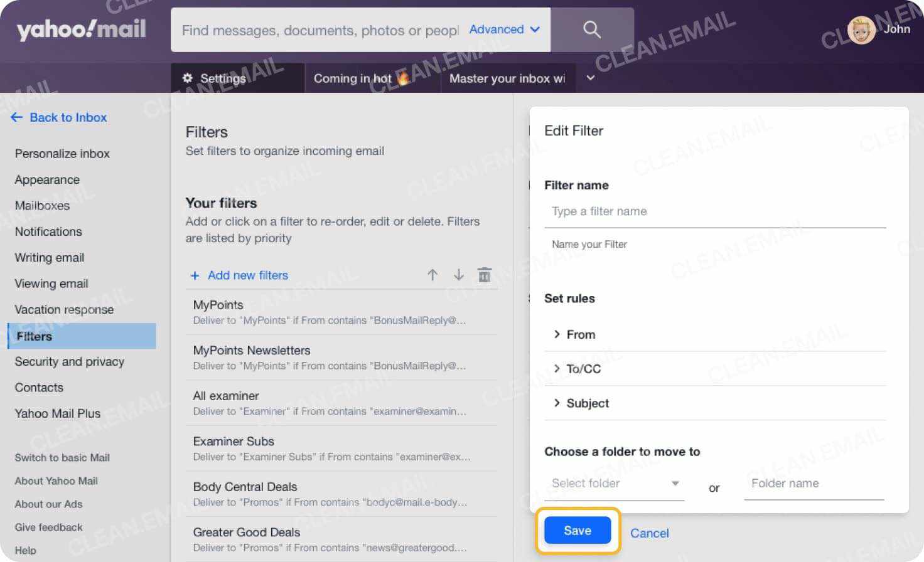Click the Settings gear icon
Viewport: 924px width, 562px height.
(x=187, y=78)
